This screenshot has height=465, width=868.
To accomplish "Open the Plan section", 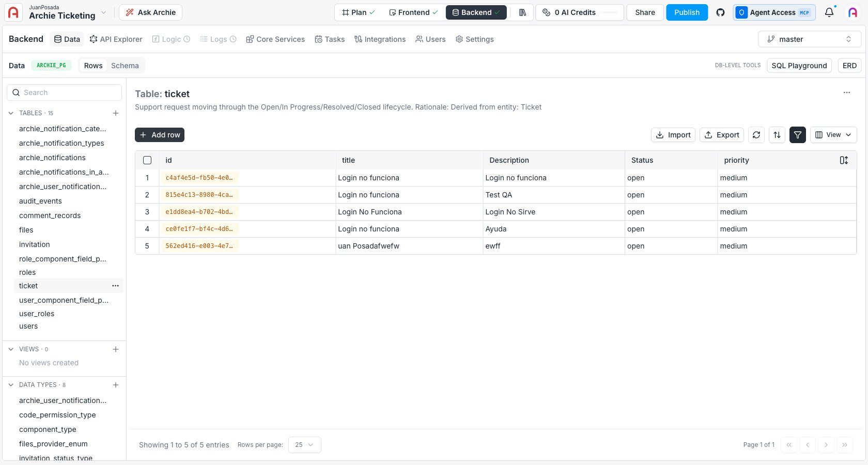I will (359, 12).
